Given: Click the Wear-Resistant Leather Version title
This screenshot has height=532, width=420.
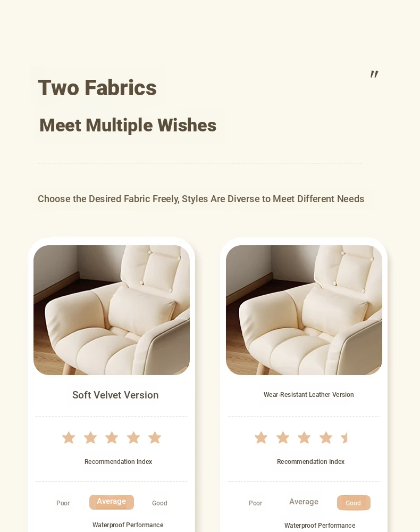Looking at the screenshot, I should tap(309, 395).
